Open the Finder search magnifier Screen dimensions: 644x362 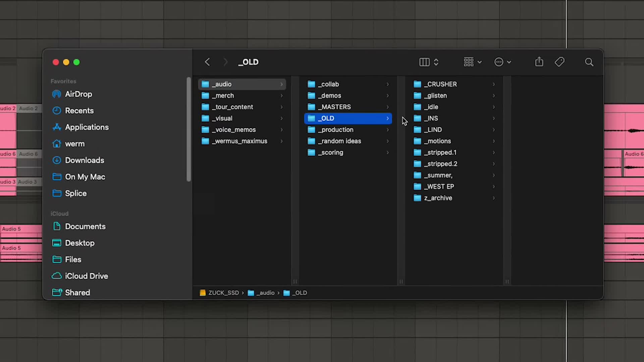click(589, 62)
